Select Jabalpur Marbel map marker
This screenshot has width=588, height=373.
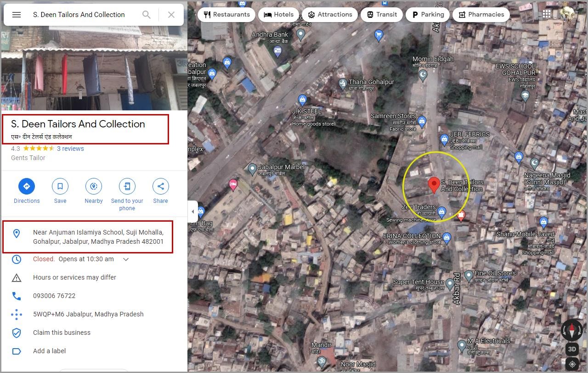(252, 169)
